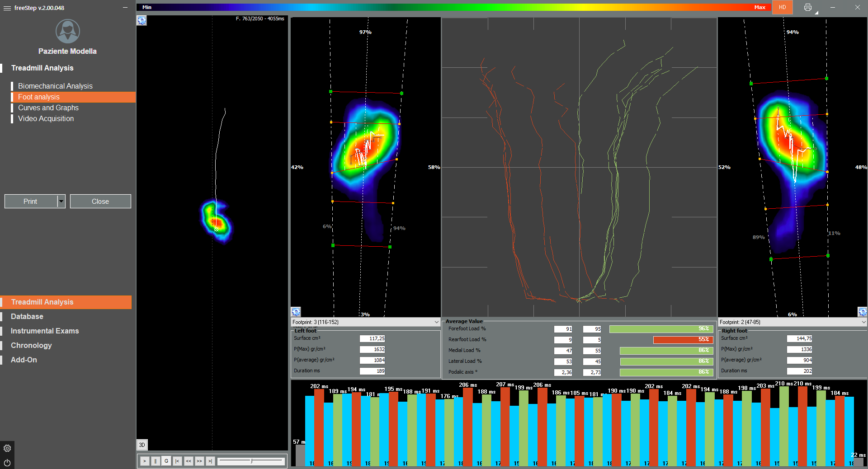Toggle HD display mode
Image resolution: width=868 pixels, height=469 pixels.
[x=782, y=7]
